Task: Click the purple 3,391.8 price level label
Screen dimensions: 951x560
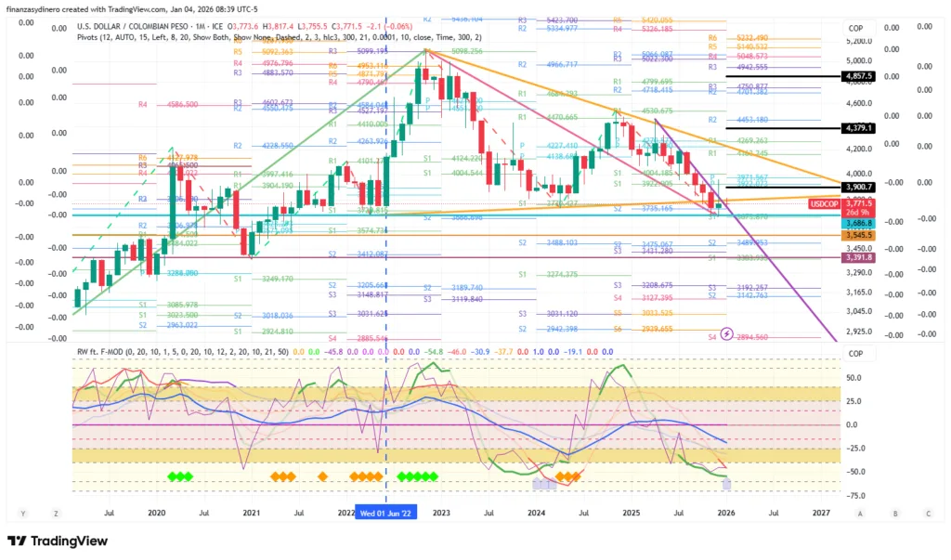Action: pos(857,258)
